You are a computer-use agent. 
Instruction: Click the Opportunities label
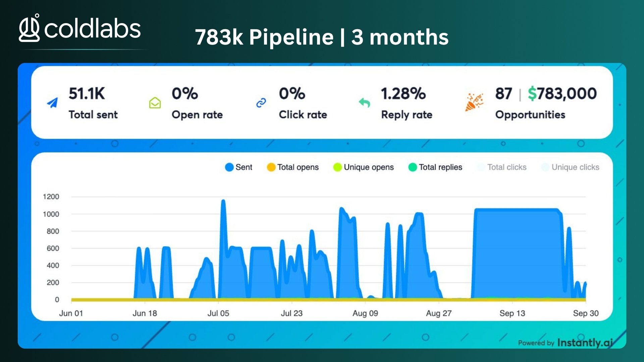click(x=530, y=115)
